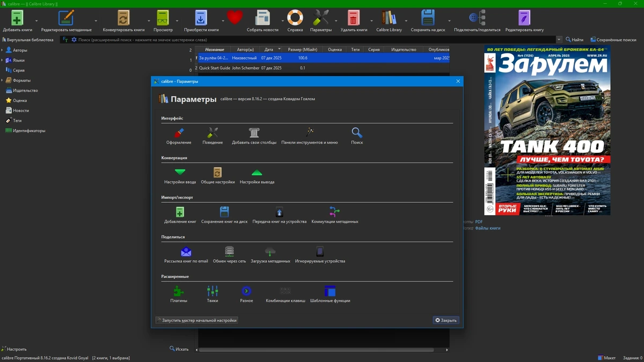Click Макет layout button in status bar

click(x=607, y=358)
